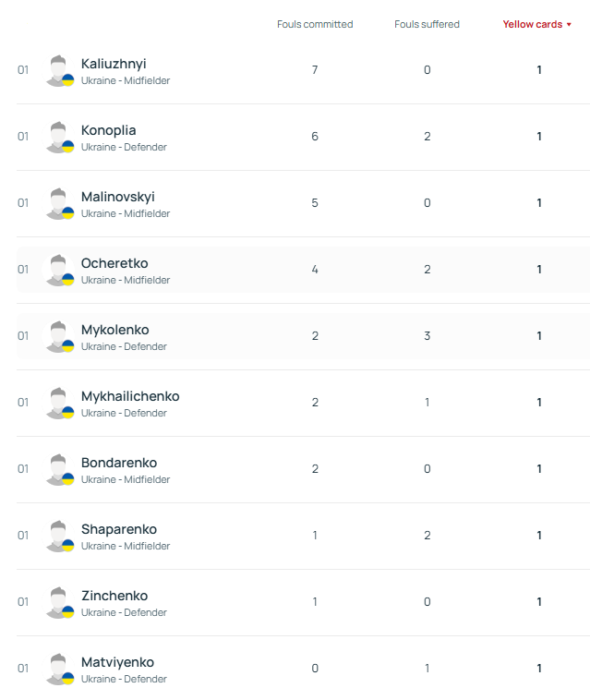Screen dimensions: 590x700
Task: Click Malinovskyi's player avatar icon
Action: [x=59, y=203]
